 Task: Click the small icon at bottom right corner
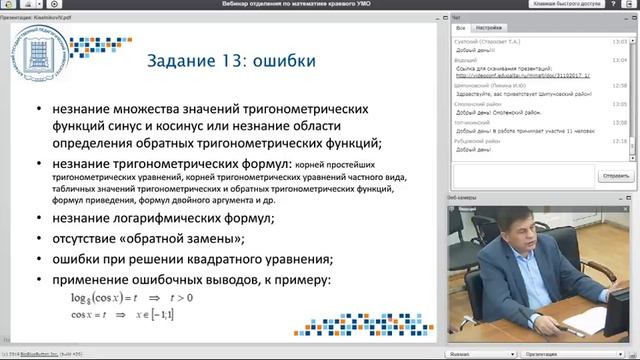[x=634, y=354]
